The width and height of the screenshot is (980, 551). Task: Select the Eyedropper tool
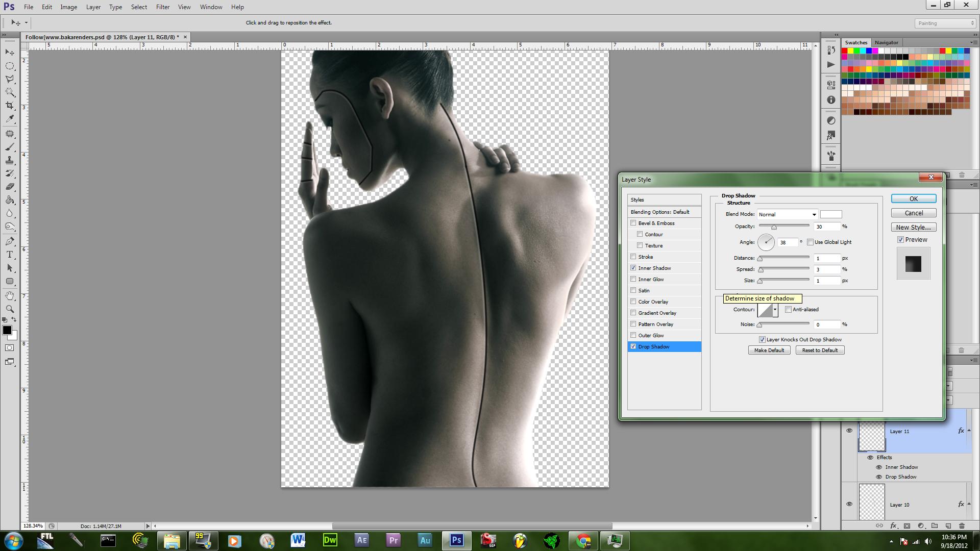[10, 119]
